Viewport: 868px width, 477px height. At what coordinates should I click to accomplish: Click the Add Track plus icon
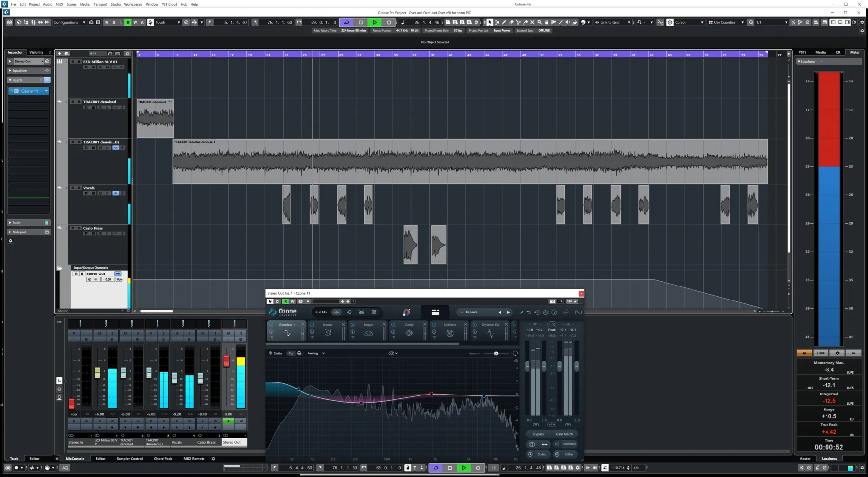tap(59, 54)
